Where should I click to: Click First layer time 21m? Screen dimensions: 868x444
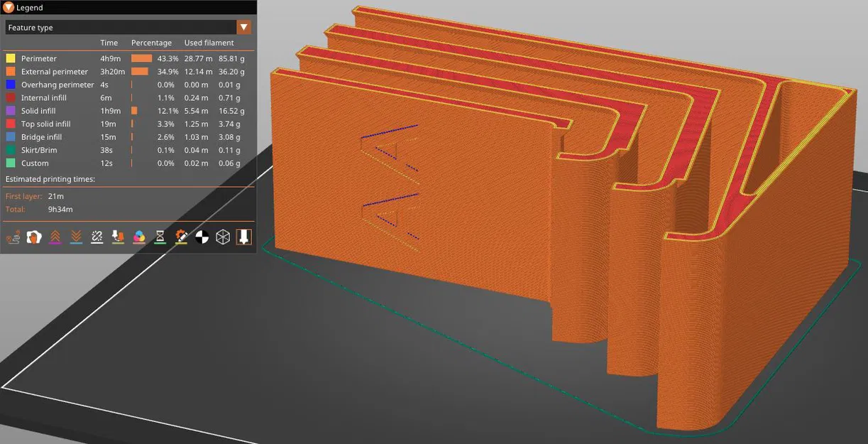click(55, 196)
